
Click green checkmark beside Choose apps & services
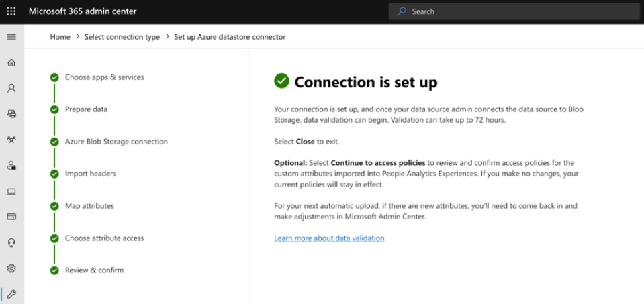tap(54, 78)
